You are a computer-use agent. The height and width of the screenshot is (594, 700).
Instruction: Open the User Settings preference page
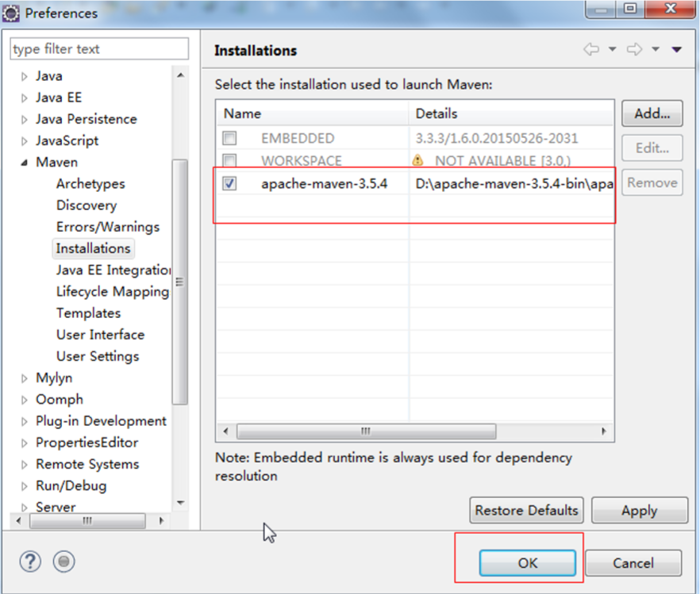point(97,356)
